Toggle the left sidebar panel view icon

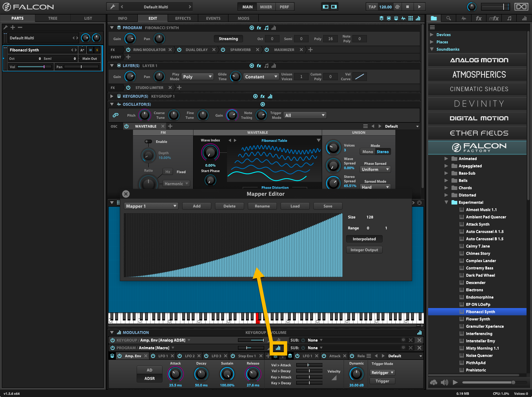326,7
